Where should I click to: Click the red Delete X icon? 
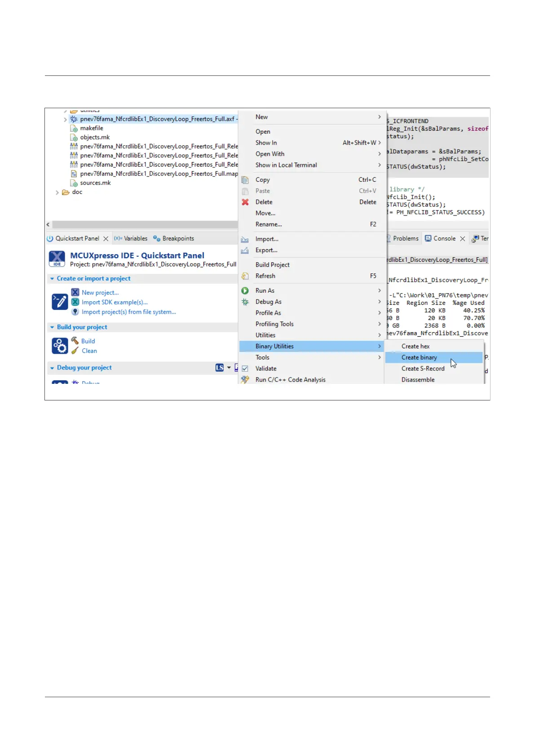click(x=245, y=202)
